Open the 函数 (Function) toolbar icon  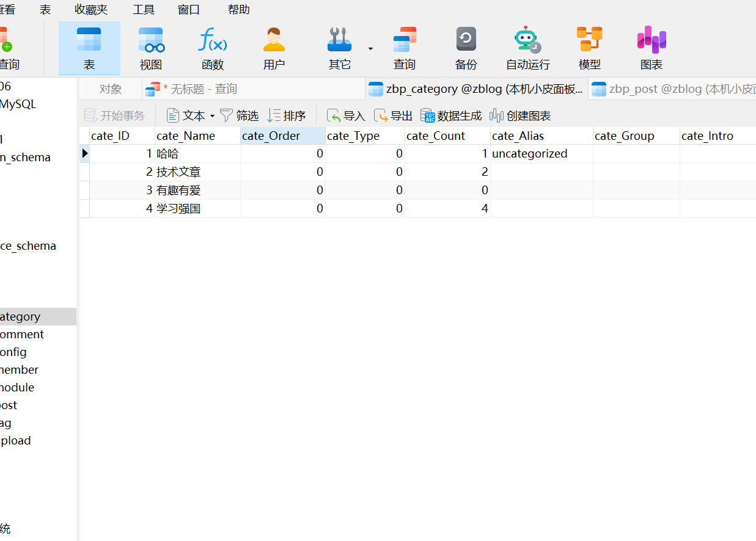pos(213,48)
